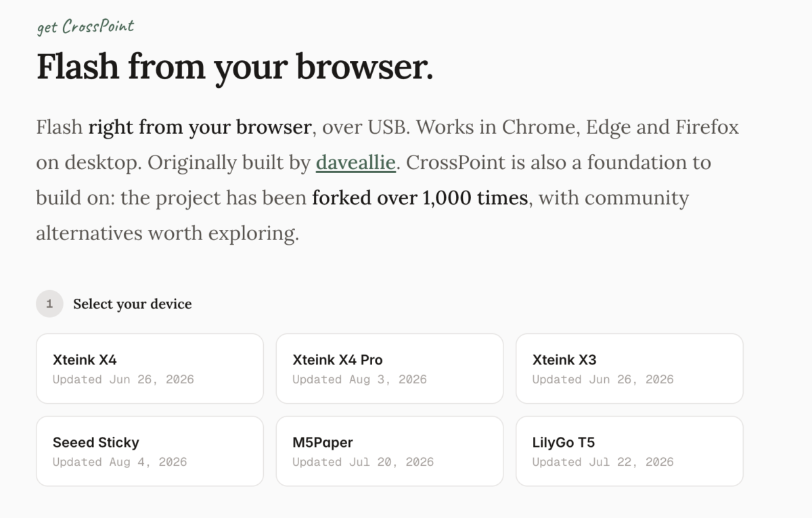Pick the Xteink X3 device card
Viewport: 812px width, 518px height.
tap(629, 369)
